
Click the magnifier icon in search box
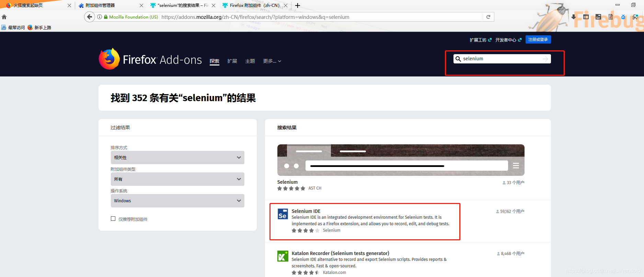[x=458, y=59]
